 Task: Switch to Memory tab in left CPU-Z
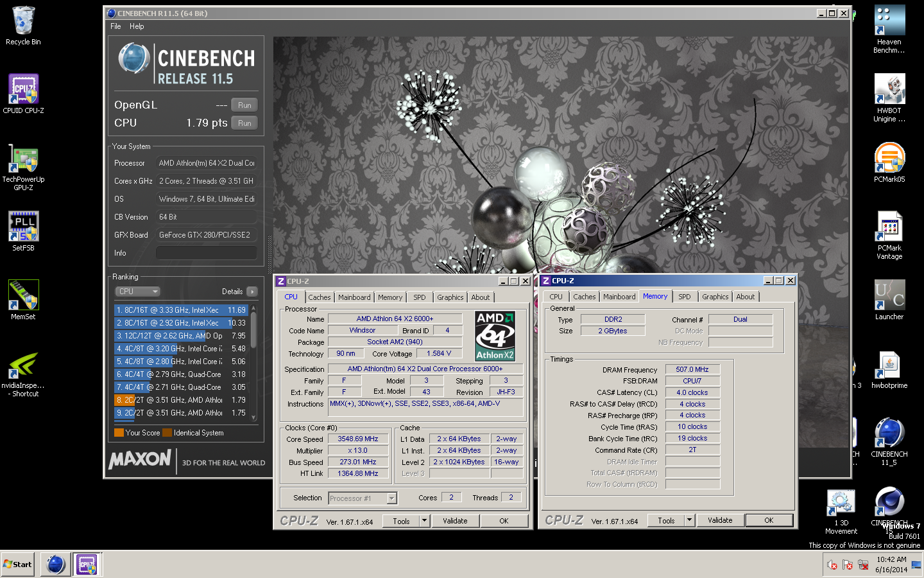pos(390,297)
